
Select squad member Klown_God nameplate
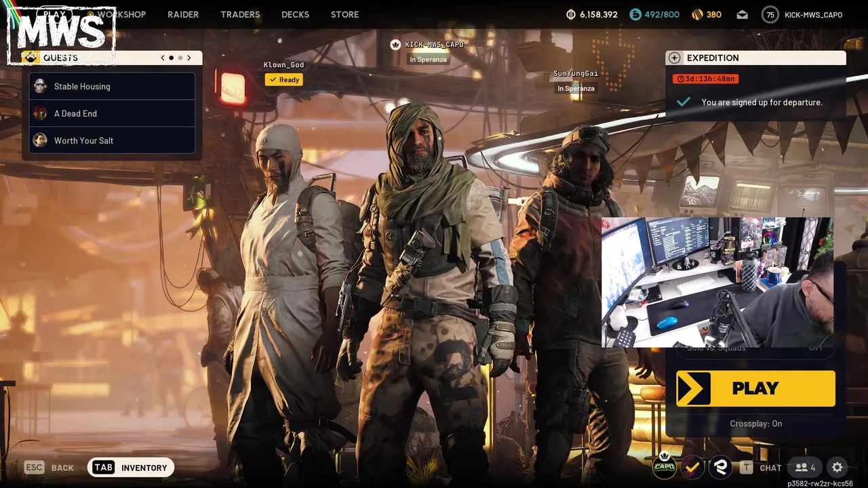(283, 65)
